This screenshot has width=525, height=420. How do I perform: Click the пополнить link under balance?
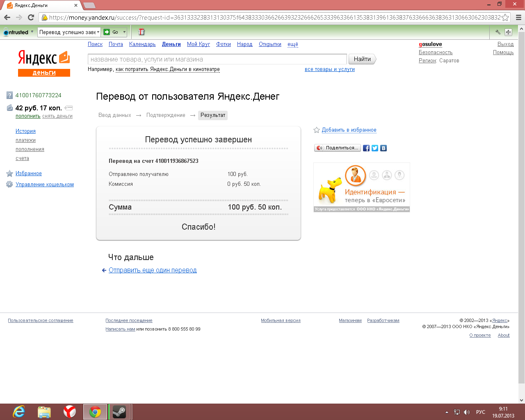pyautogui.click(x=28, y=116)
